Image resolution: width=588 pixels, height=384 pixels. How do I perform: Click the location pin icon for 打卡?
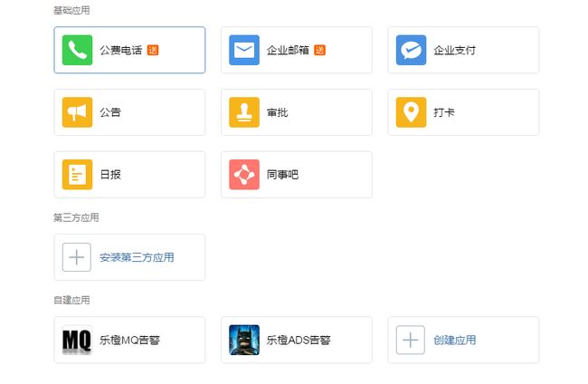[x=411, y=112]
